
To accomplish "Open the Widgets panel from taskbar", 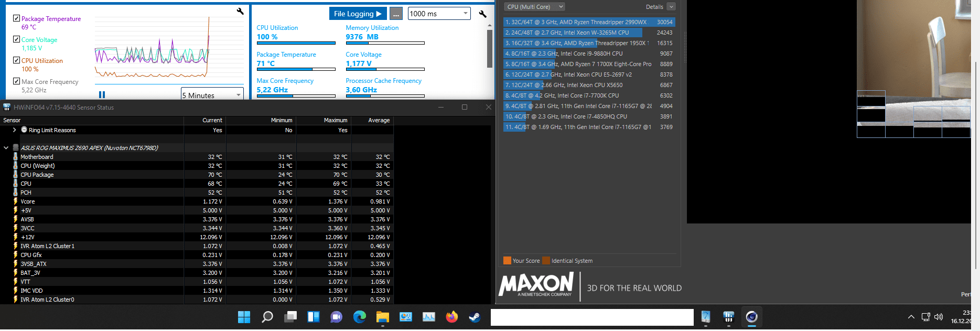I will [x=314, y=317].
